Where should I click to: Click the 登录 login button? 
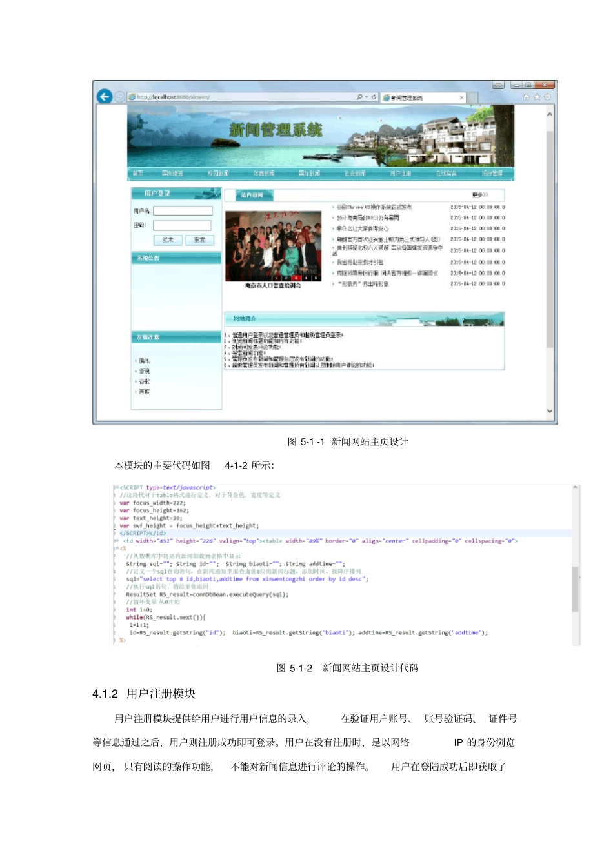[168, 239]
